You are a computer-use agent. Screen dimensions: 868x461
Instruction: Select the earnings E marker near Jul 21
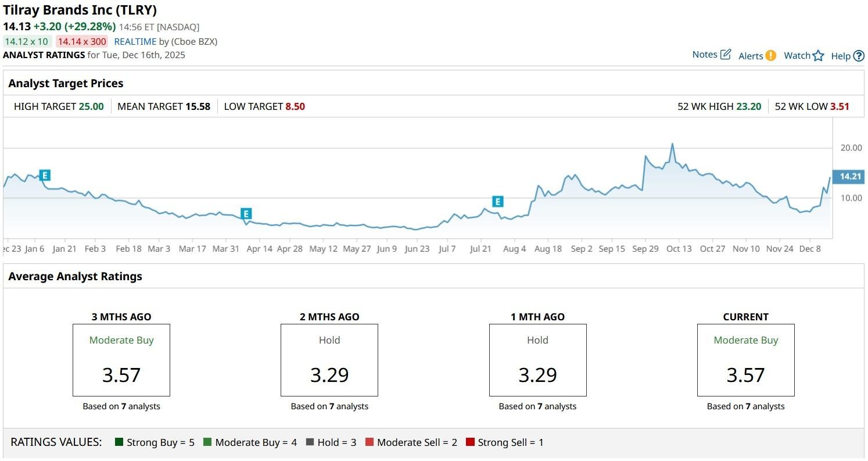[x=497, y=202]
